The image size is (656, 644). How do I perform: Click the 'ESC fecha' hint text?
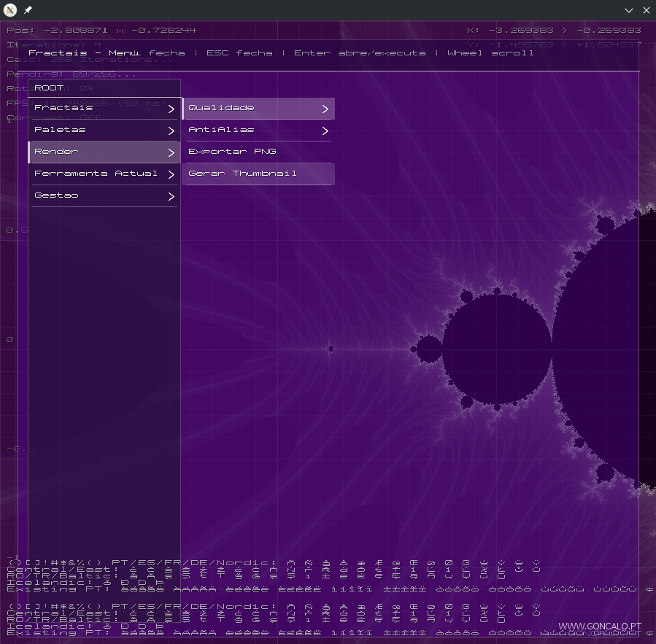[239, 53]
